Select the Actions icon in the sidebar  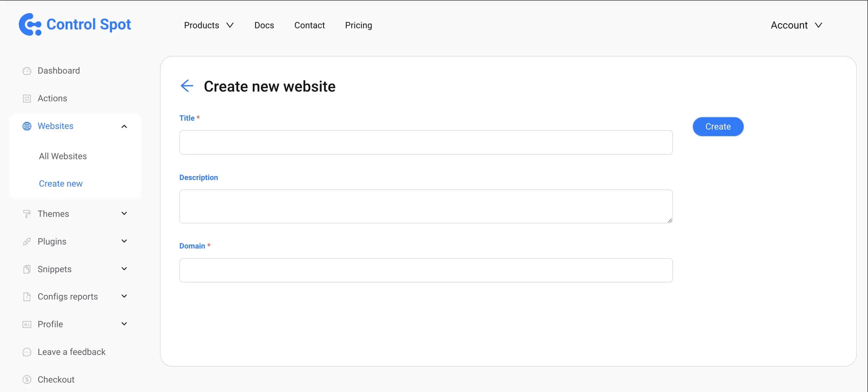[x=27, y=98]
